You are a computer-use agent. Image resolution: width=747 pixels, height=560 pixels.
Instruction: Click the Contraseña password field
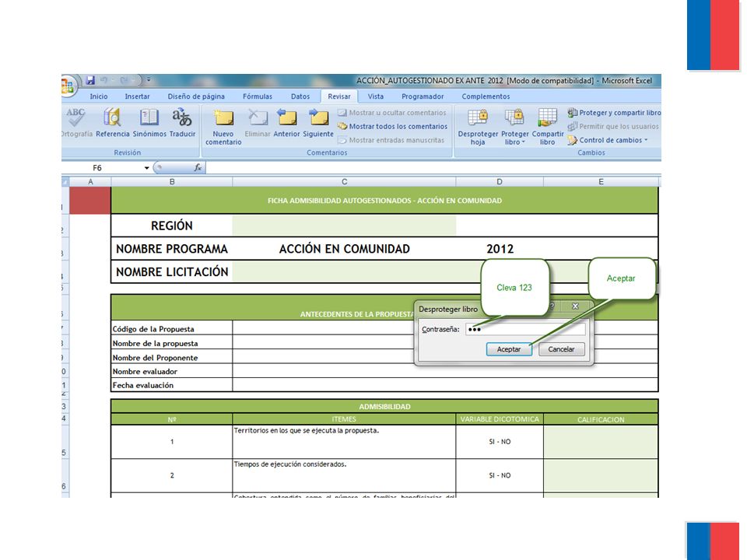tap(525, 329)
